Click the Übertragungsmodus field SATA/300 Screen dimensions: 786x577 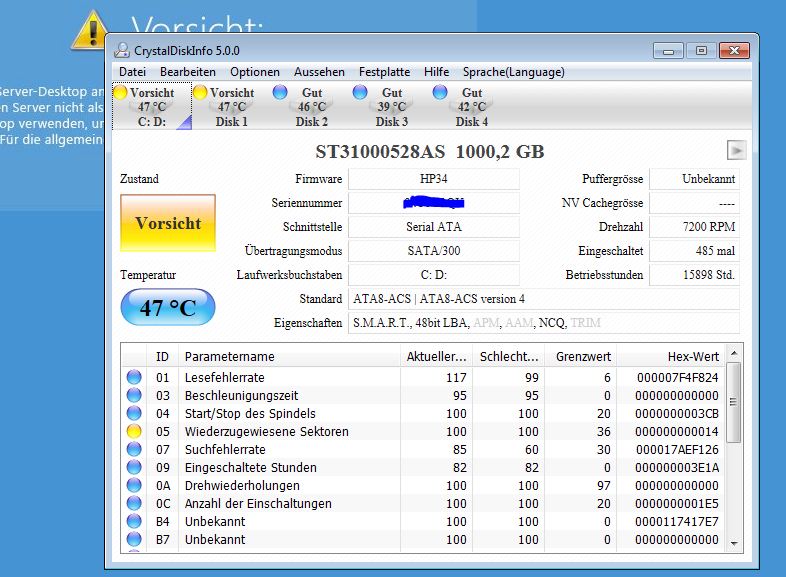coord(434,251)
